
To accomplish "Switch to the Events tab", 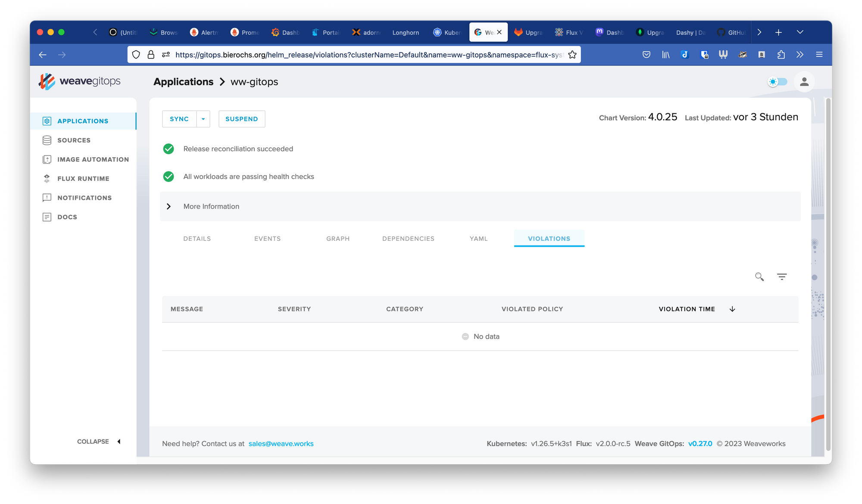I will (268, 239).
